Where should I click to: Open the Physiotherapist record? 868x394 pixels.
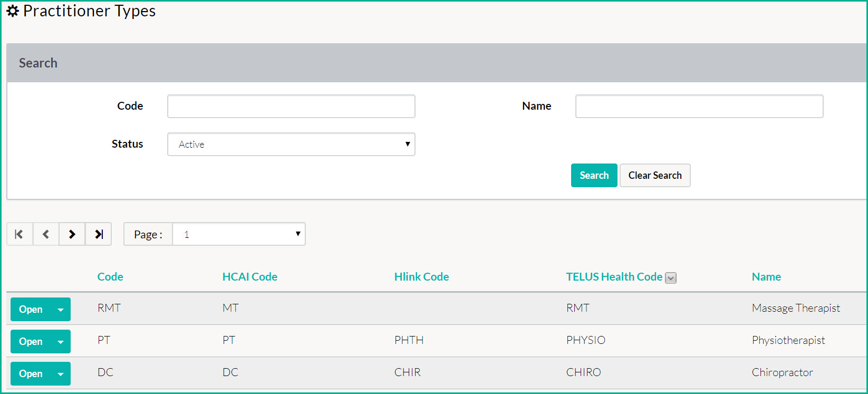click(31, 342)
